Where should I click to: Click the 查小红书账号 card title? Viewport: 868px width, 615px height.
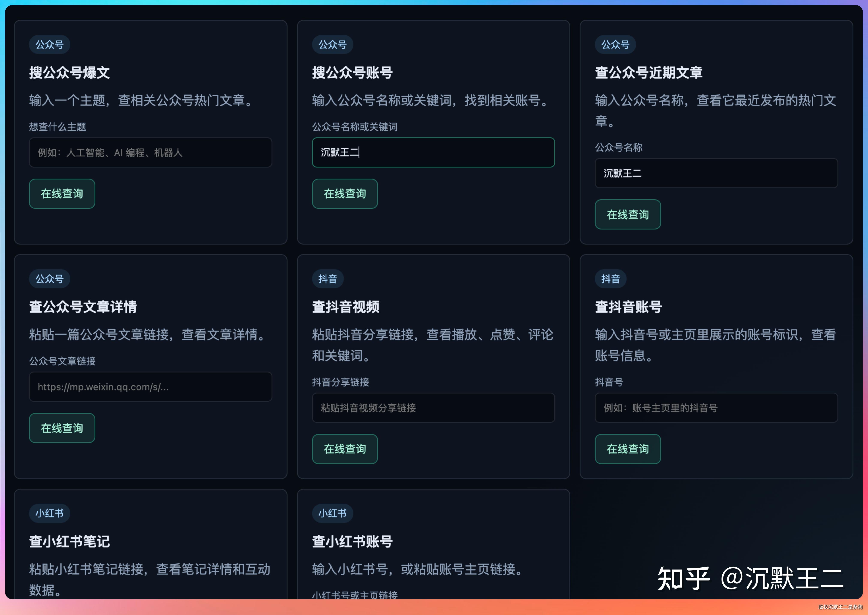[x=353, y=541]
